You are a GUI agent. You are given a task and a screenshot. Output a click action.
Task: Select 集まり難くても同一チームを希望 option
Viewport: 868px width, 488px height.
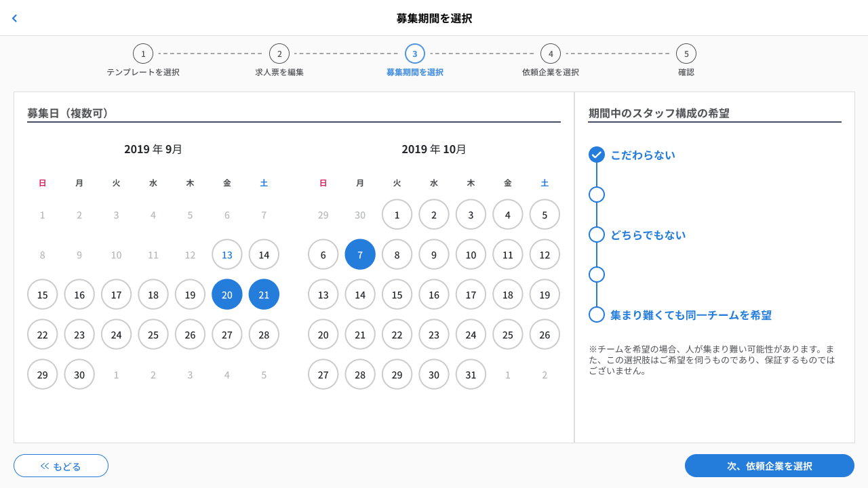[597, 314]
